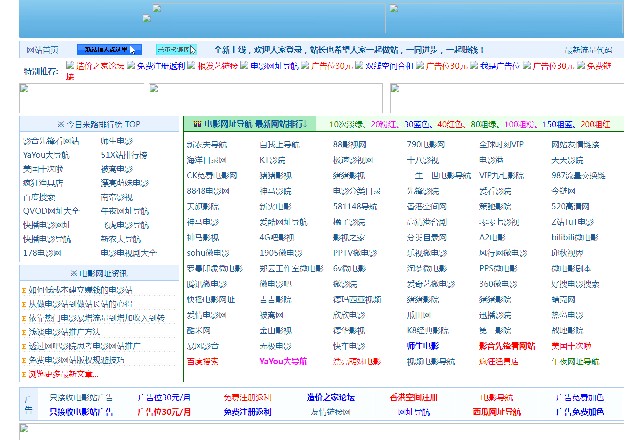This screenshot has height=440, width=639.
Task: Open the red 浏览更多最新文章 link
Action: 63,374
